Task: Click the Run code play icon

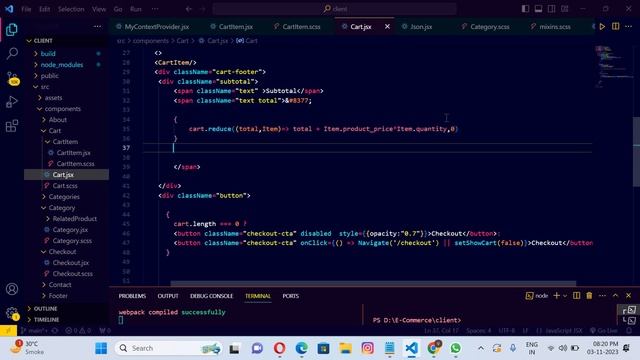Action: [x=602, y=27]
